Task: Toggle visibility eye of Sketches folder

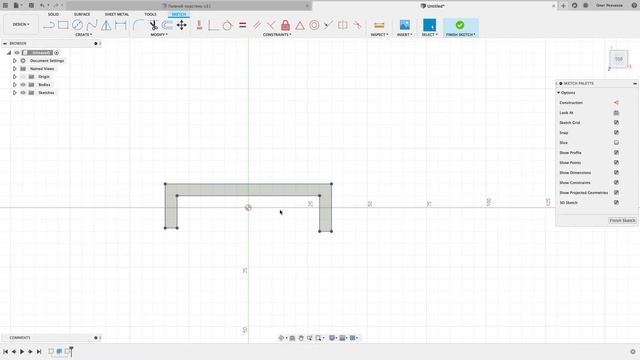Action: pyautogui.click(x=23, y=93)
